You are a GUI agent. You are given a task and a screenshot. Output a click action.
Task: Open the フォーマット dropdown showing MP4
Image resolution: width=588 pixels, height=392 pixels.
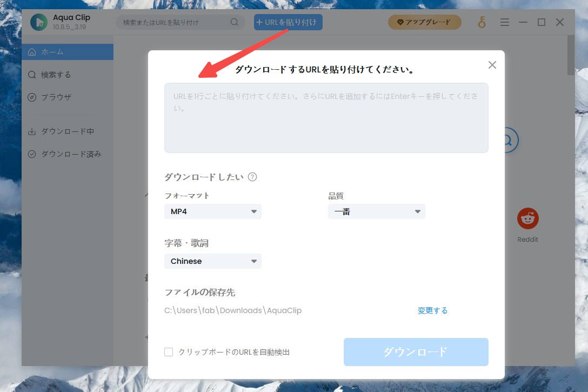click(x=212, y=211)
